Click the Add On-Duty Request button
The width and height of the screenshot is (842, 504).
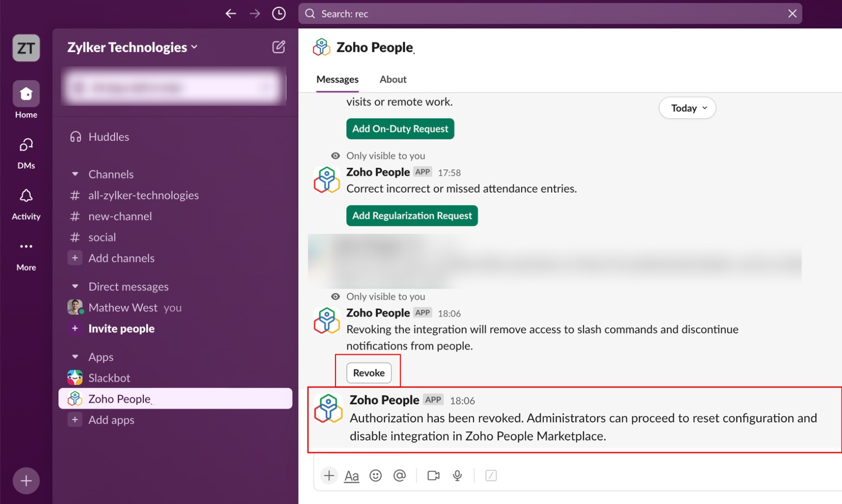tap(400, 129)
